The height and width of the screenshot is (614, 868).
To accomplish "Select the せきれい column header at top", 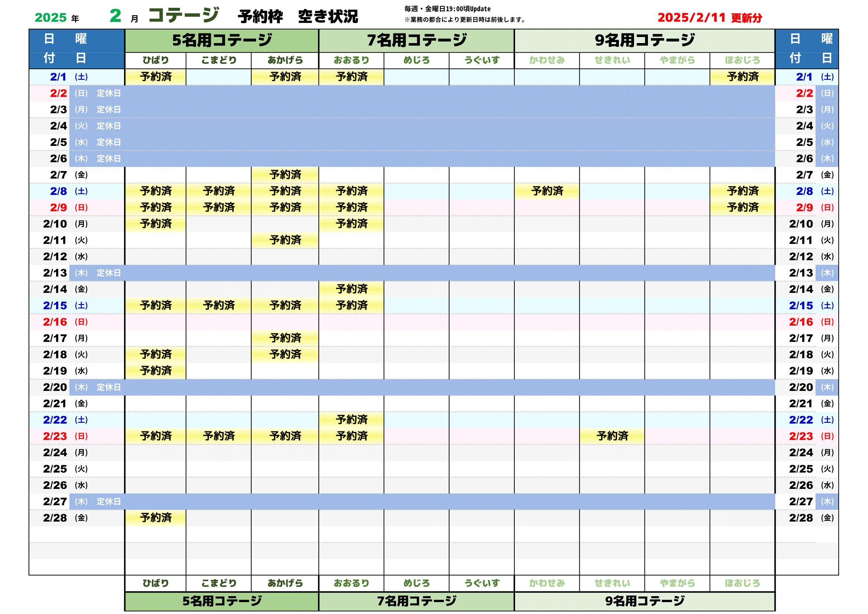I will pos(612,61).
